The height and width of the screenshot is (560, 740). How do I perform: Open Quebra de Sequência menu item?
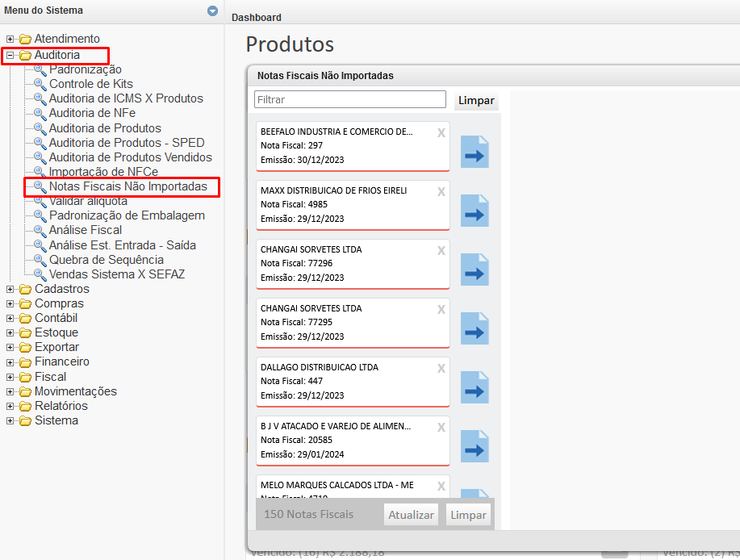(106, 260)
